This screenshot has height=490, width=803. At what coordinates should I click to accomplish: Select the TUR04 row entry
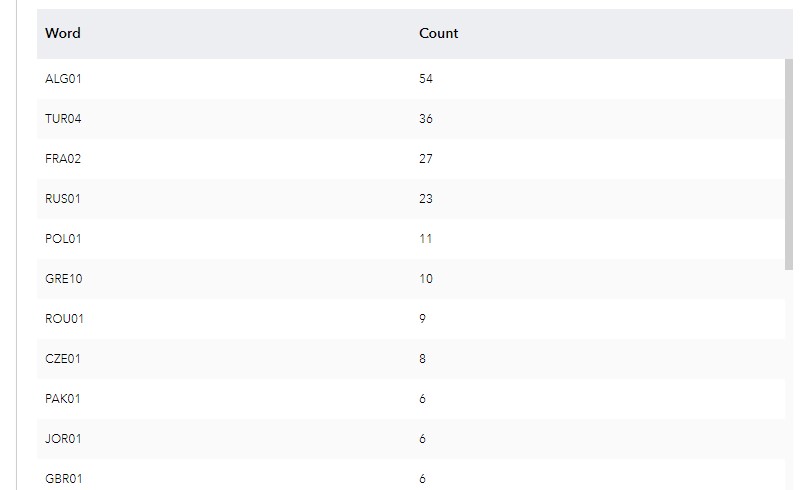63,119
